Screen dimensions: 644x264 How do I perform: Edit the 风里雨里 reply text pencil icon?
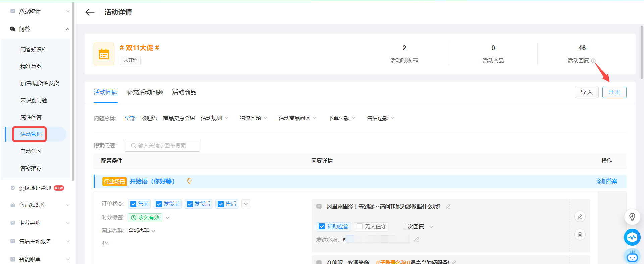coord(448,206)
